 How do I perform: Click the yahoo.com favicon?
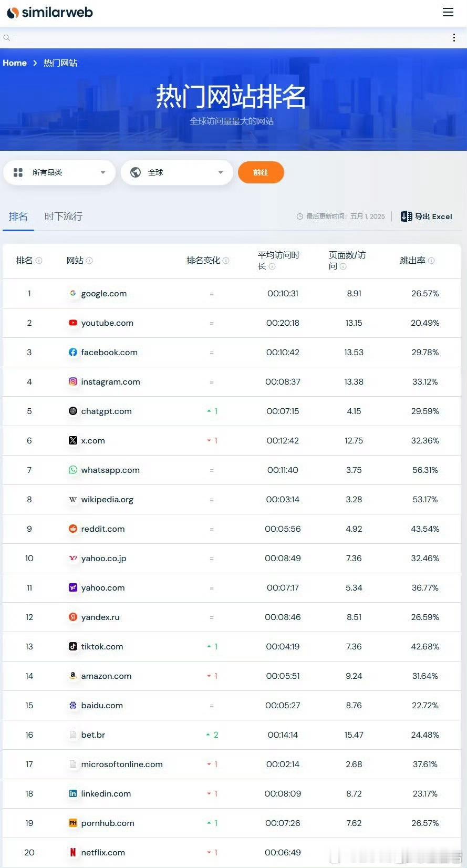pyautogui.click(x=73, y=587)
